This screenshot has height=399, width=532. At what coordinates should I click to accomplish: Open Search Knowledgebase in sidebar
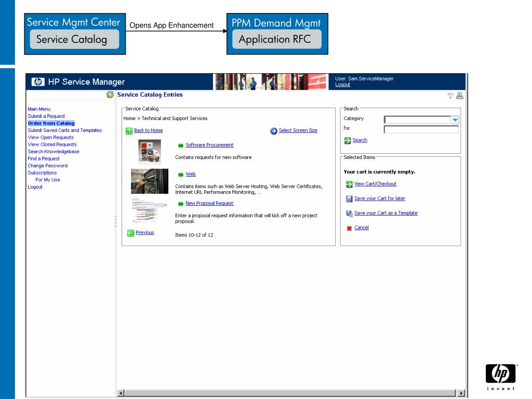coord(54,152)
